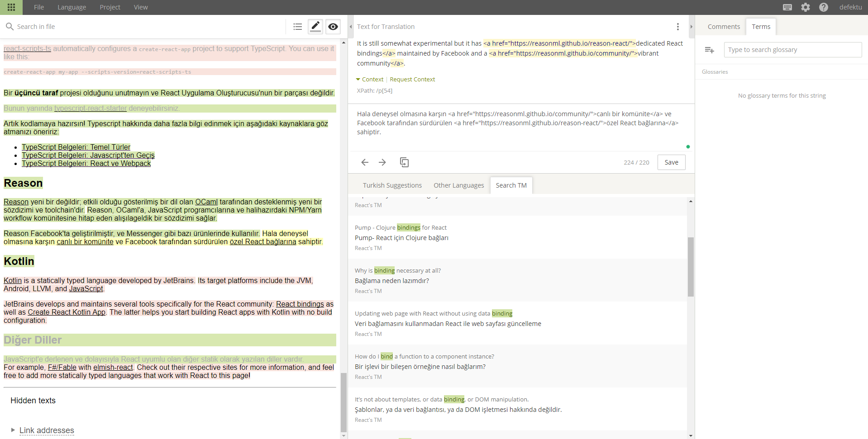Viewport: 868px width, 439px height.
Task: Save the translation
Action: (x=671, y=162)
